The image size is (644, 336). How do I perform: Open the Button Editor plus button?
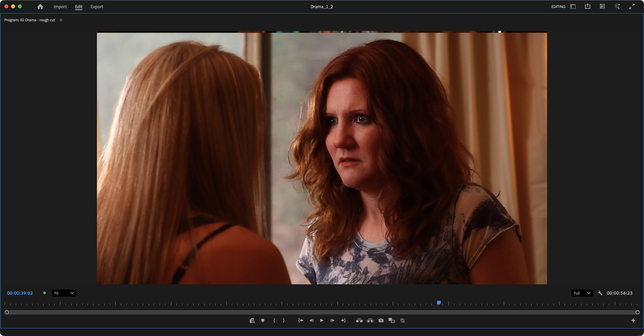[x=633, y=321]
